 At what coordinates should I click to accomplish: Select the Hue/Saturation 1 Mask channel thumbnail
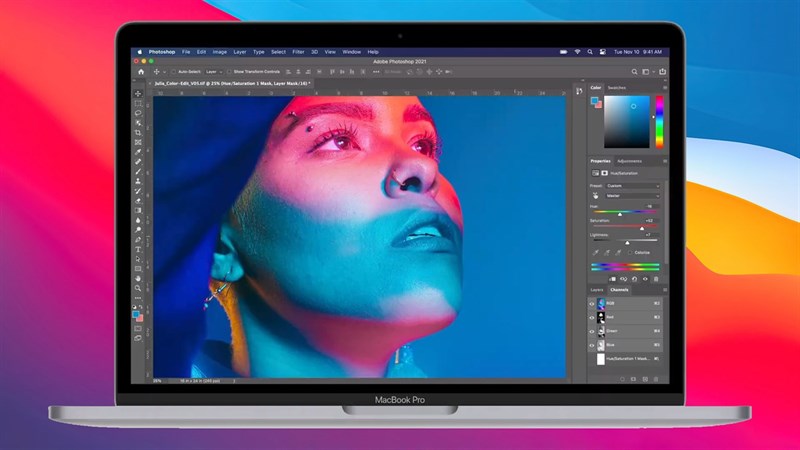pos(601,359)
